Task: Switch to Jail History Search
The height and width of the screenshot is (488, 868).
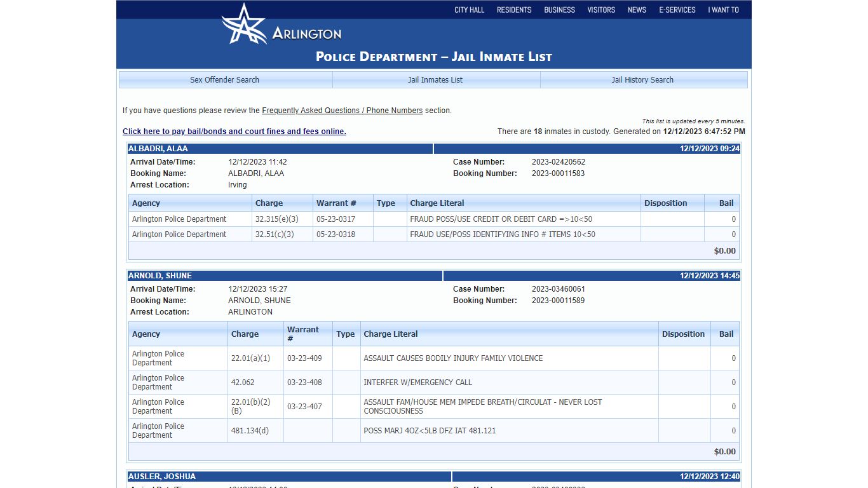Action: tap(642, 80)
